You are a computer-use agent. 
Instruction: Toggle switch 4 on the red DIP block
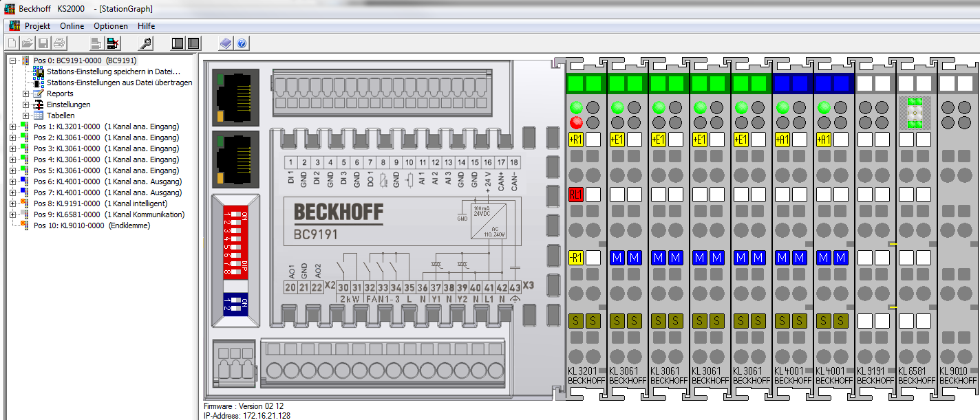[235, 240]
